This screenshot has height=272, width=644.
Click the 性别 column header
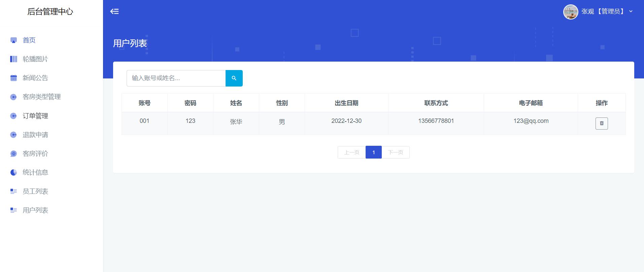tap(282, 103)
